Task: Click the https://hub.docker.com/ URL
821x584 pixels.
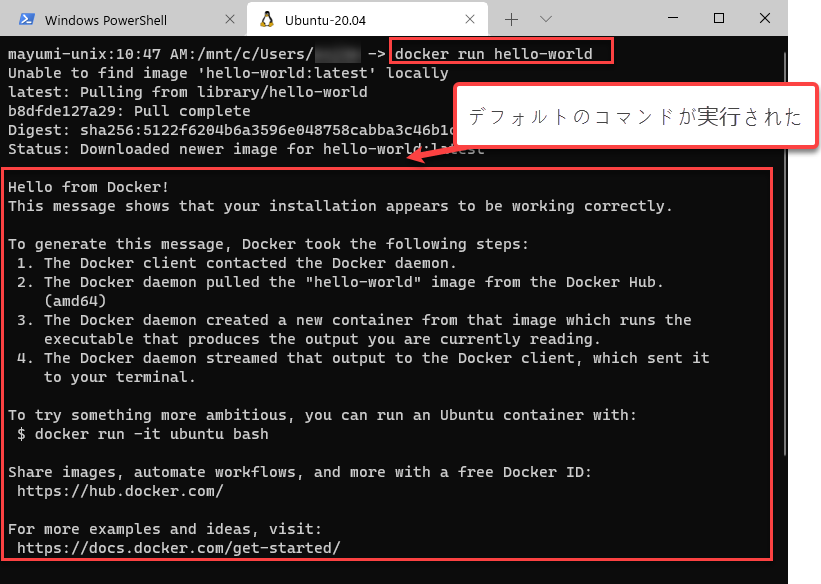Action: coord(120,491)
